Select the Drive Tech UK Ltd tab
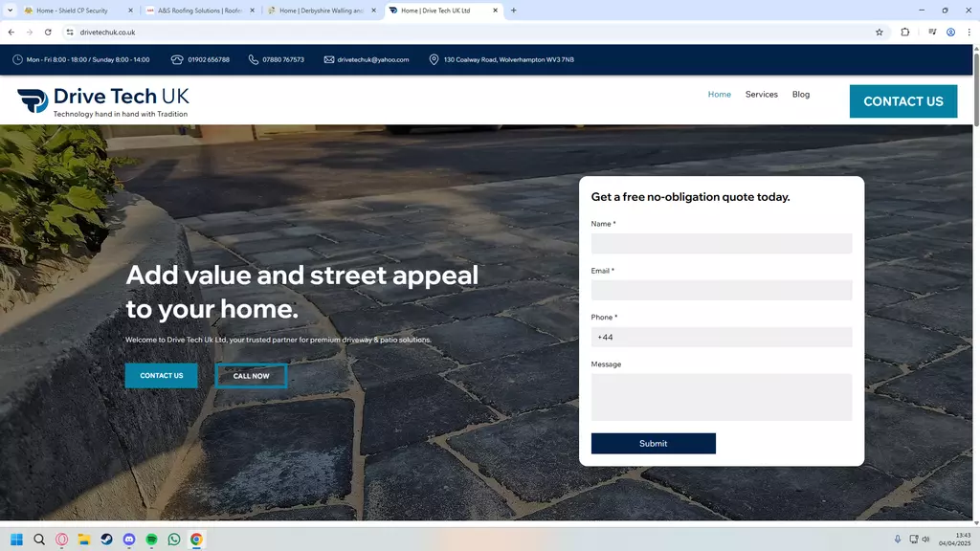Screen dimensions: 980x551 443,11
